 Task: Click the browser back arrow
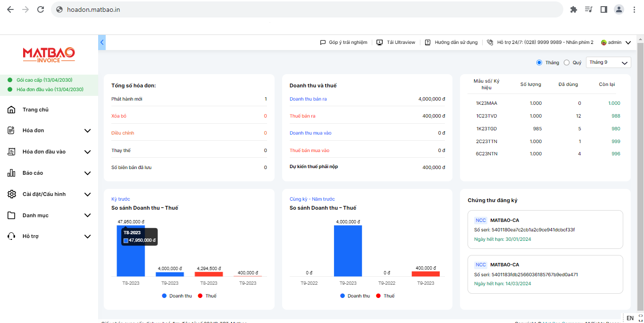click(x=10, y=9)
